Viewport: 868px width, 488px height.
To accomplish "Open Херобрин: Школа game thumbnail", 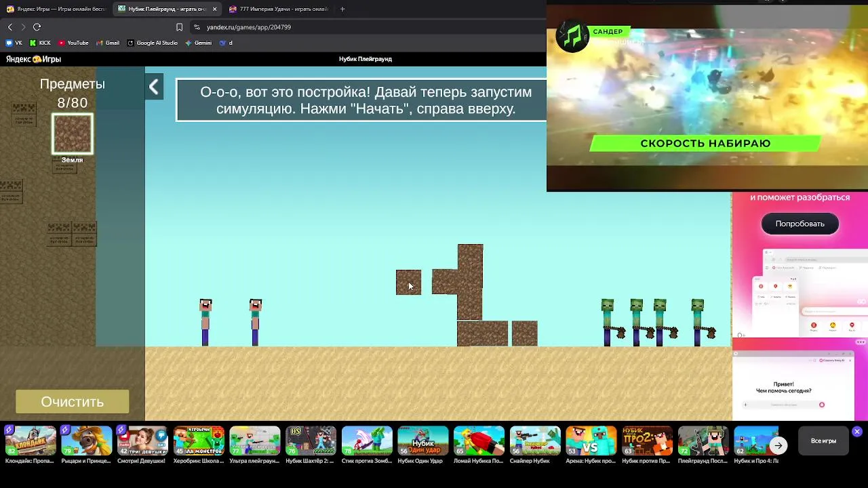I will [199, 441].
